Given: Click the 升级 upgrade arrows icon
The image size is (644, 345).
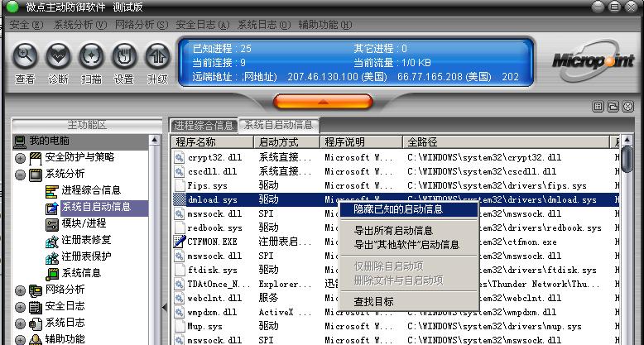Looking at the screenshot, I should 157,57.
